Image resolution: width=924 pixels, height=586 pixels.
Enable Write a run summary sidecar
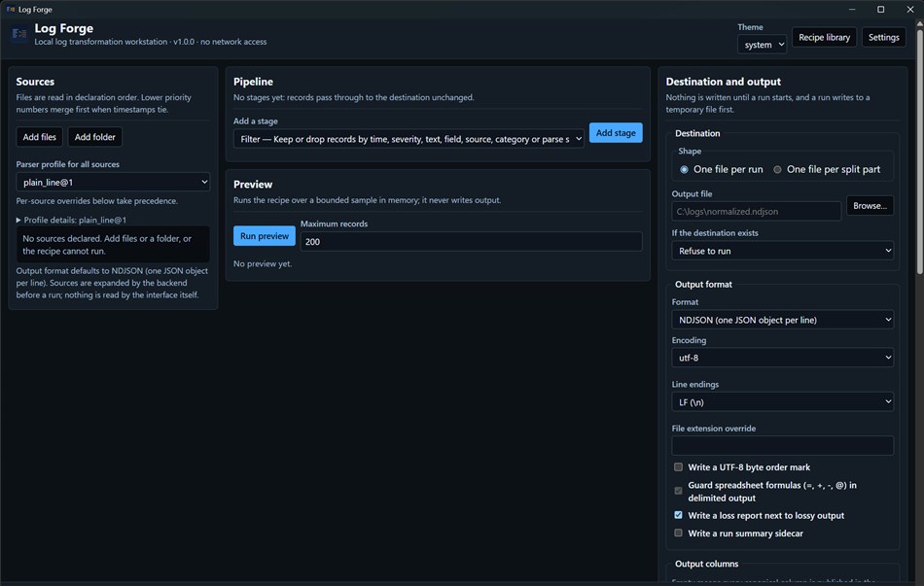(678, 533)
